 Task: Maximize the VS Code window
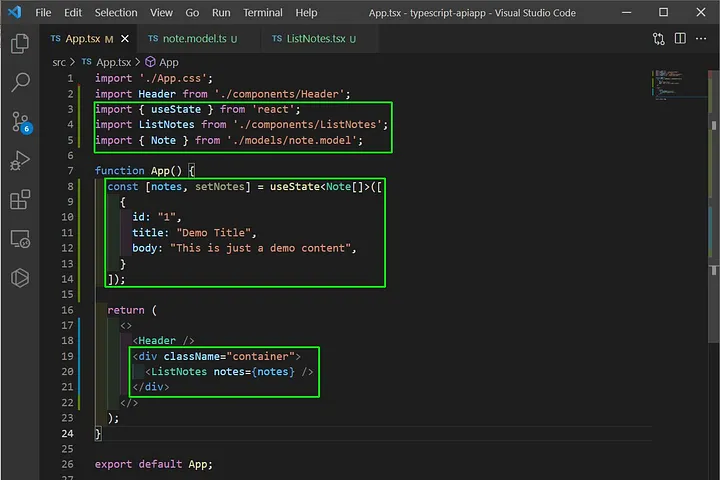click(x=664, y=12)
